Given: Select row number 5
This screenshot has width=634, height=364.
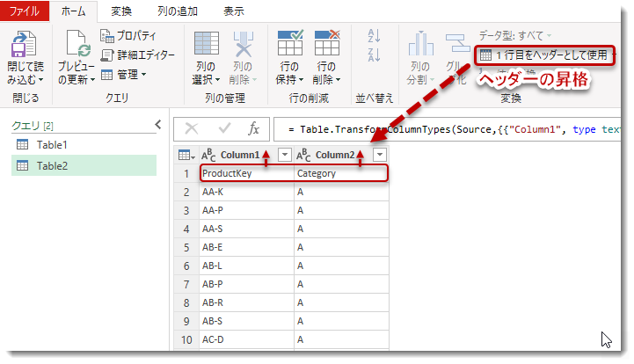Looking at the screenshot, I should tap(186, 247).
